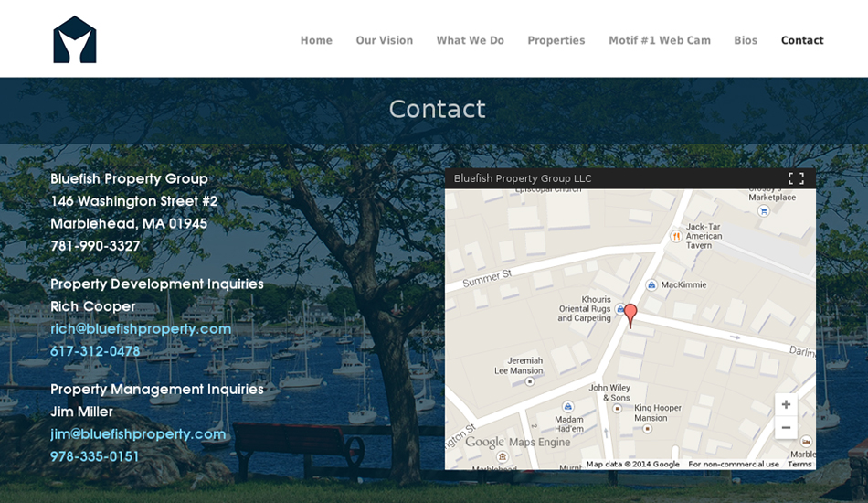Open the What We Do menu item

[470, 40]
